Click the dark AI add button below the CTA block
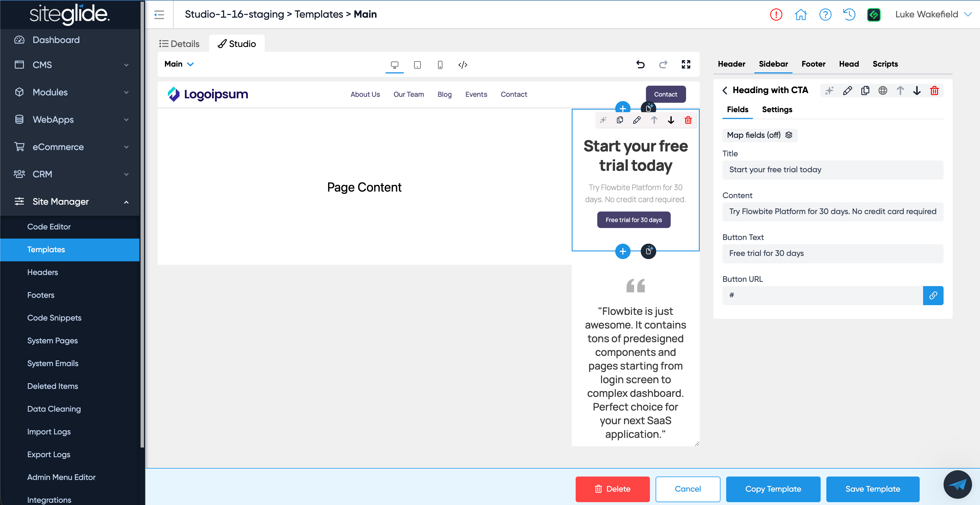 (649, 251)
